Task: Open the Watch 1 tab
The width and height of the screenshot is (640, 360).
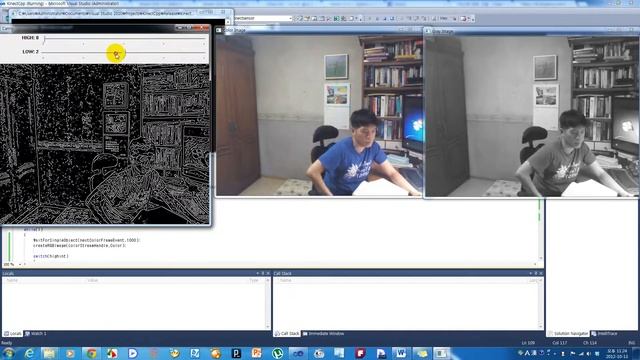Action: pos(36,333)
